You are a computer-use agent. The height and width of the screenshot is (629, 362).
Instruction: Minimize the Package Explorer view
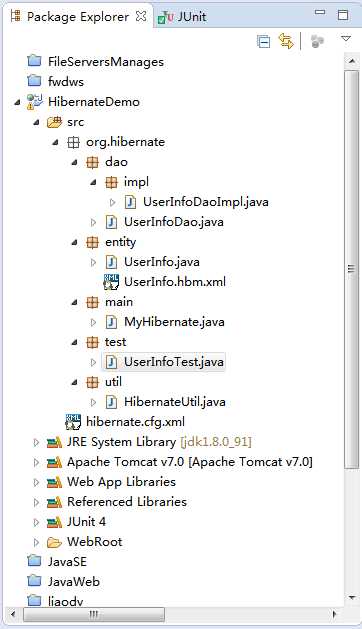tap(320, 13)
